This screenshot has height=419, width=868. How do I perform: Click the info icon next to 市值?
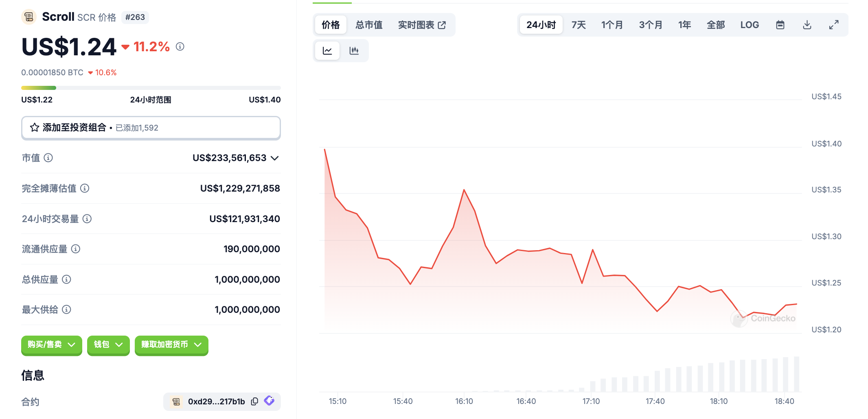pos(48,158)
